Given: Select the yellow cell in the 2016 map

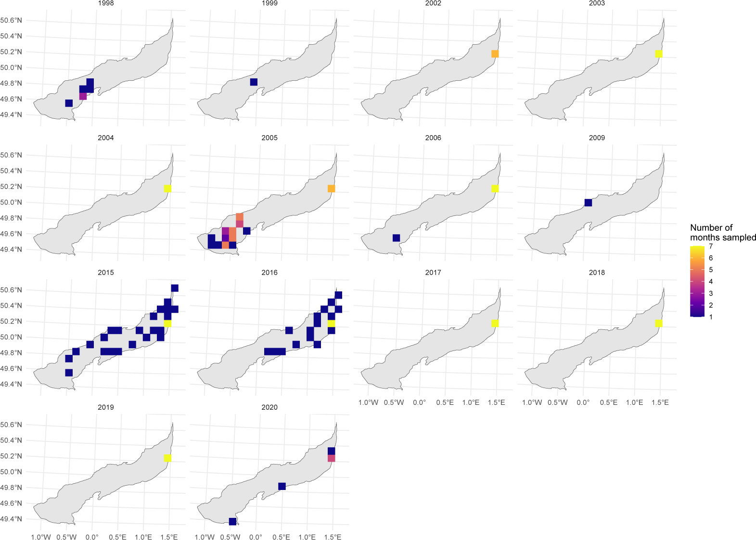Looking at the screenshot, I should pyautogui.click(x=331, y=324).
